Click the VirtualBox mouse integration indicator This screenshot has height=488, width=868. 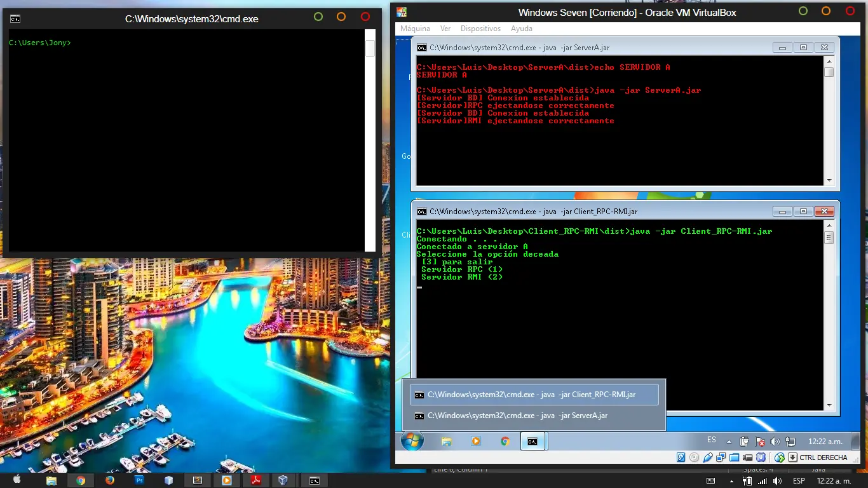pos(779,457)
